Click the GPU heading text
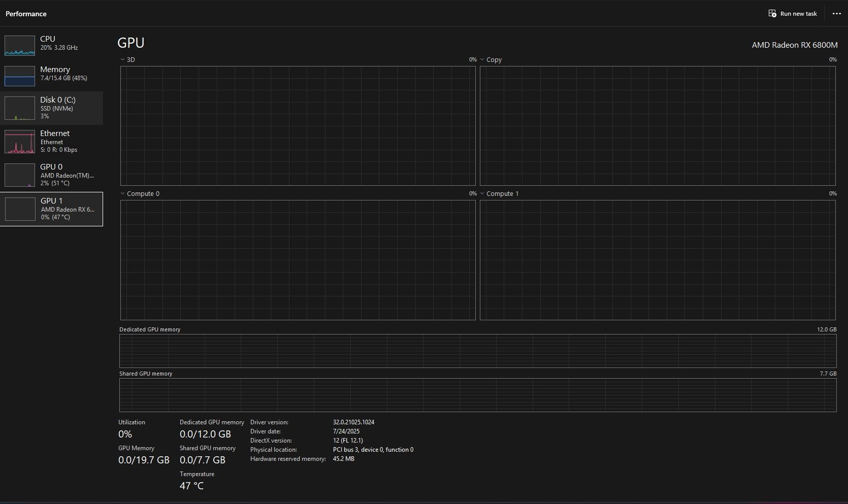Screen dimensions: 848x504 (x=131, y=43)
